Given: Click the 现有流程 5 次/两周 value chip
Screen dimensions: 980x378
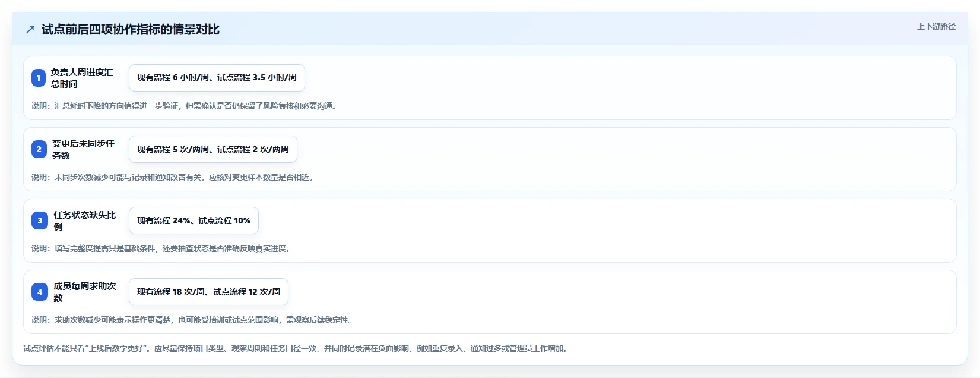Looking at the screenshot, I should [x=213, y=149].
